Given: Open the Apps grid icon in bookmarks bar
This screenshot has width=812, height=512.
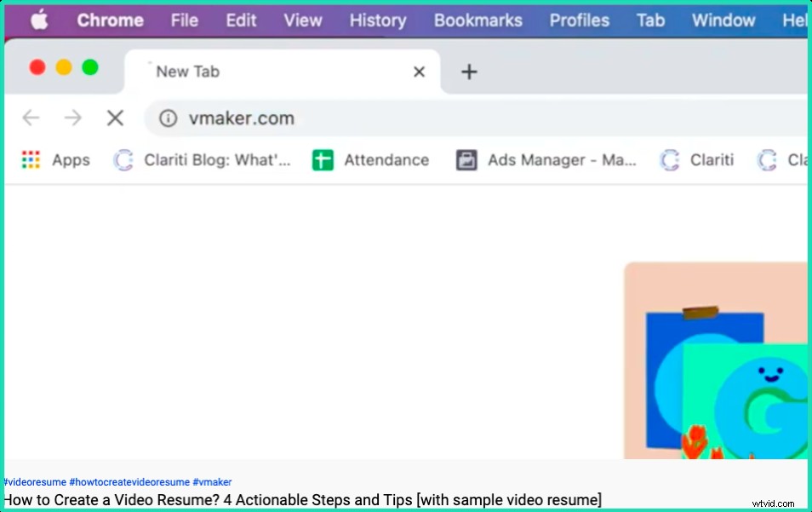Looking at the screenshot, I should tap(31, 159).
